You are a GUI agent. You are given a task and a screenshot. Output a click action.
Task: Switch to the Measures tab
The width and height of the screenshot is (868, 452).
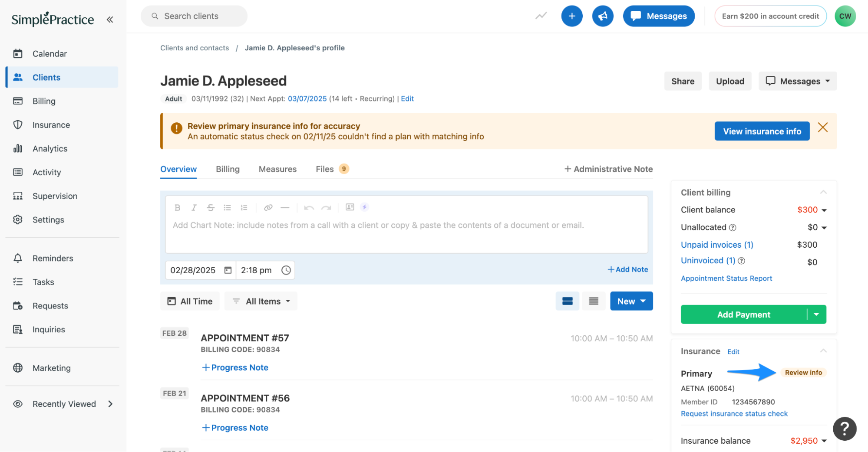tap(277, 169)
